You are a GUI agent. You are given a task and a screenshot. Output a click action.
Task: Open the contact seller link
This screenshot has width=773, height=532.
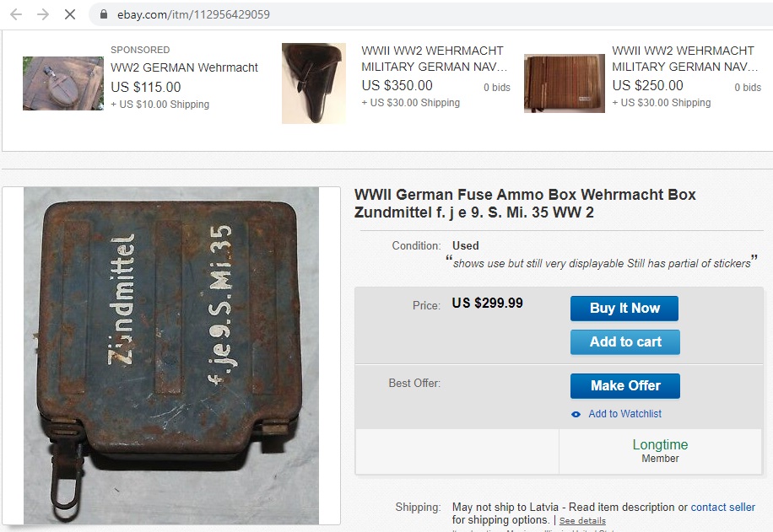pos(722,507)
